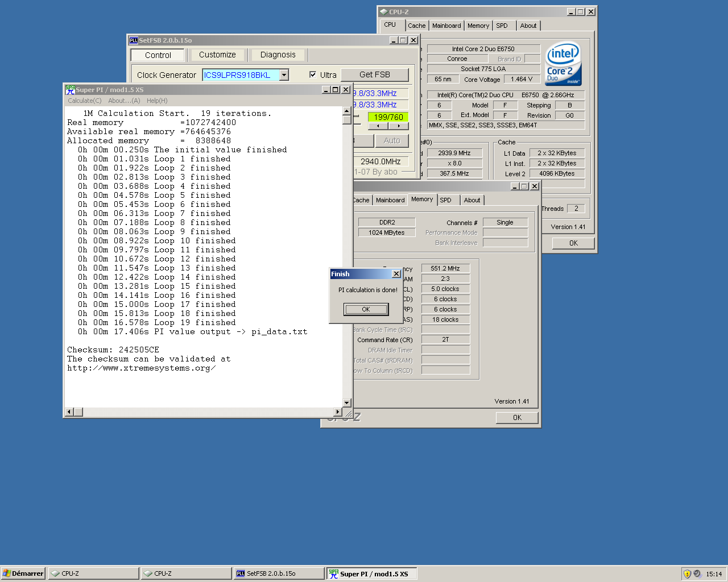Click the FSB slider left arrow

pos(378,126)
